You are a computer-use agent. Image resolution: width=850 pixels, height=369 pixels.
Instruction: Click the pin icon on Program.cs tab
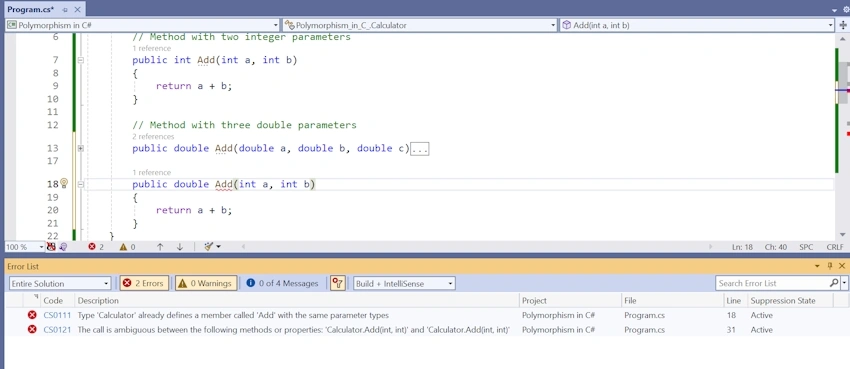coord(65,10)
